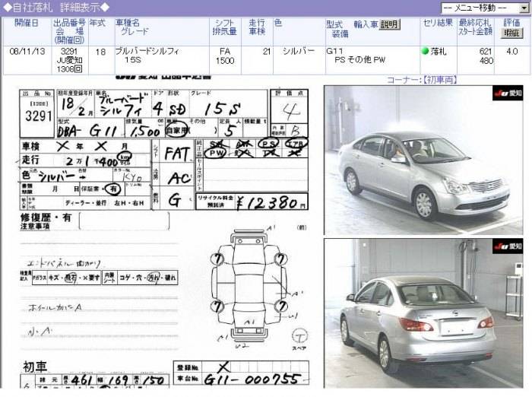This screenshot has height=397, width=532.
Task: Select the セリ結果 column header
Action: pos(438,23)
